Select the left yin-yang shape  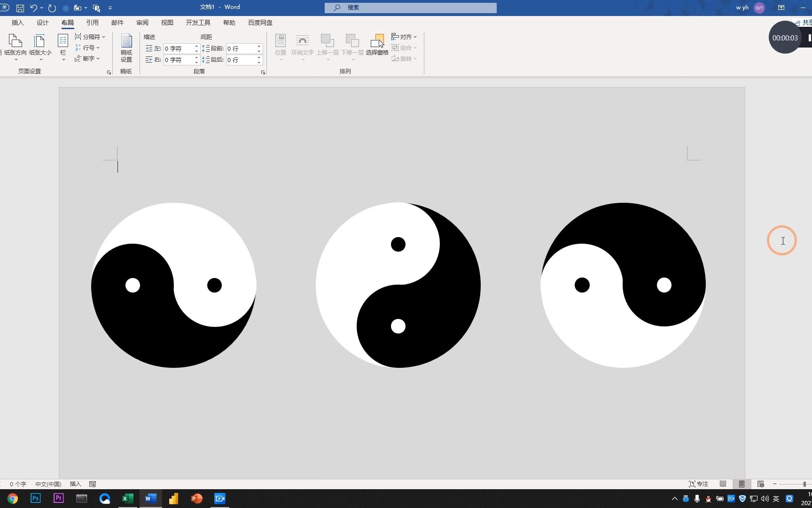click(x=173, y=285)
